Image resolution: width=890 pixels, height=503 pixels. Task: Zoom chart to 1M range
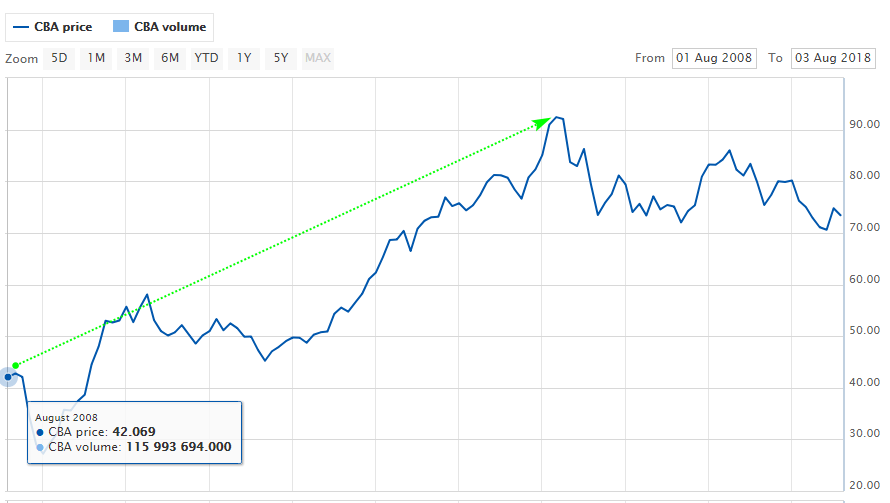tap(96, 58)
